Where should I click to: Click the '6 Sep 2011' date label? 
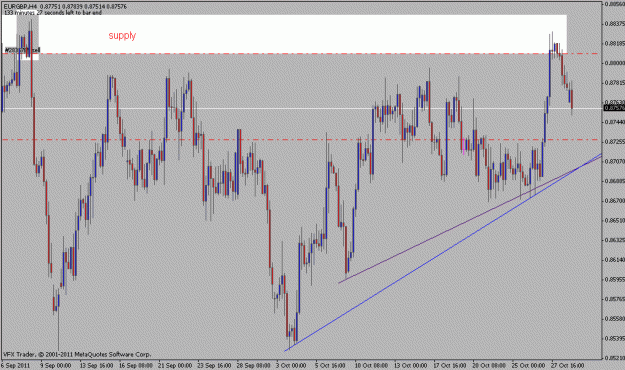tap(16, 365)
